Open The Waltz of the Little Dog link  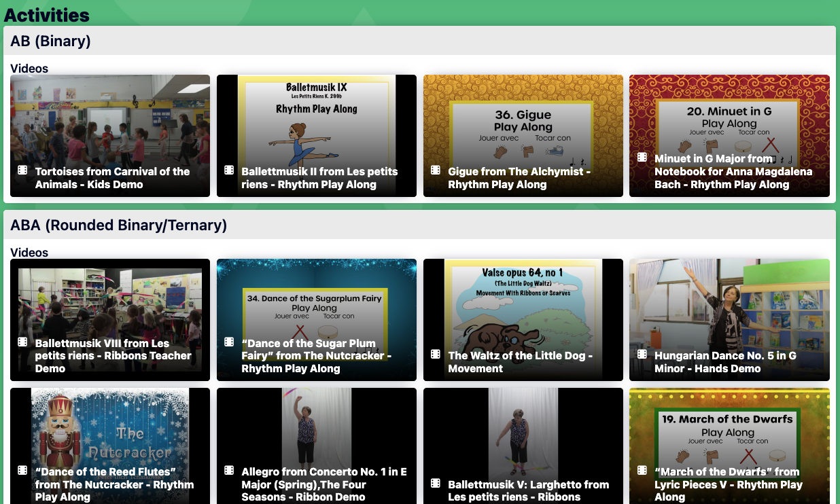(520, 362)
